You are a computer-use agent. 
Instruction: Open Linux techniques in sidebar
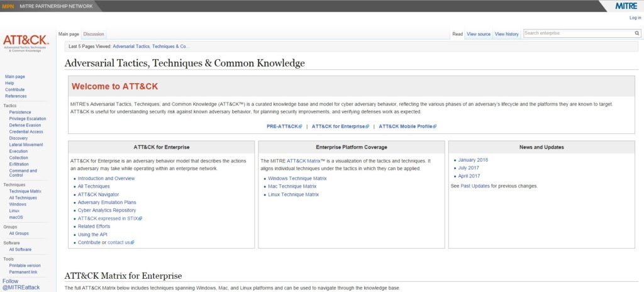pyautogui.click(x=14, y=211)
